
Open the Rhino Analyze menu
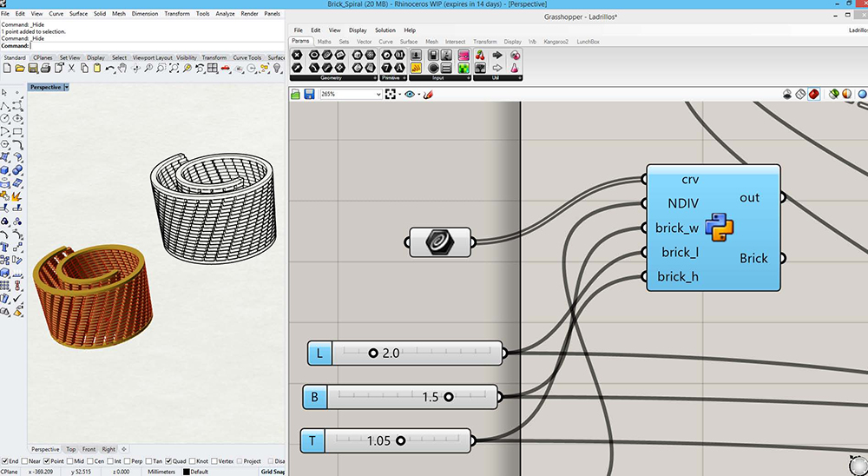[225, 13]
